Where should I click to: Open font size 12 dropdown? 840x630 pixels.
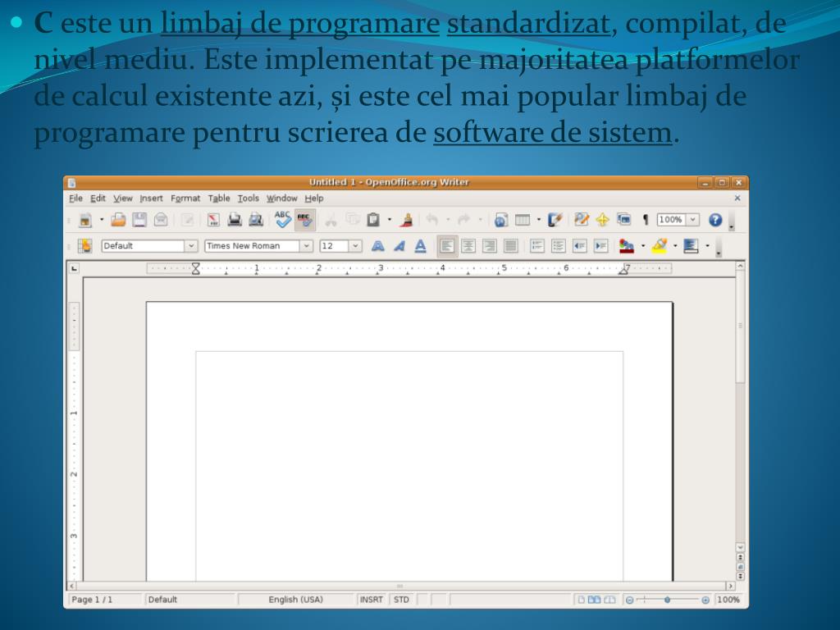tap(355, 246)
